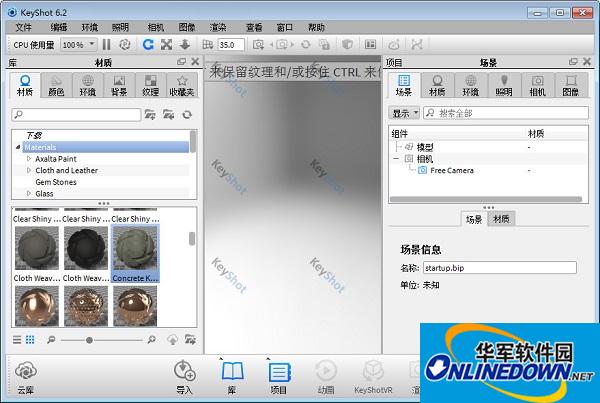Open the Cloud Library button
The image size is (600, 403).
[26, 377]
